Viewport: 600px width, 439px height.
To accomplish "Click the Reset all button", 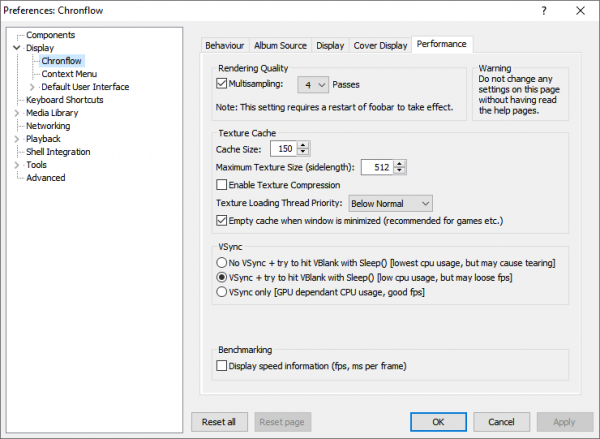I will tap(219, 421).
